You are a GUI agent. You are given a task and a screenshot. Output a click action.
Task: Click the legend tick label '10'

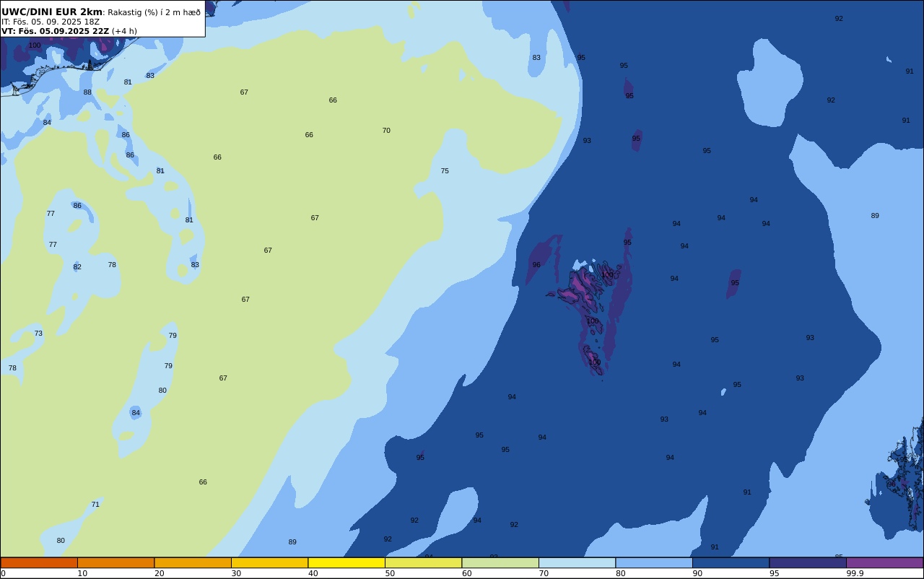82,573
